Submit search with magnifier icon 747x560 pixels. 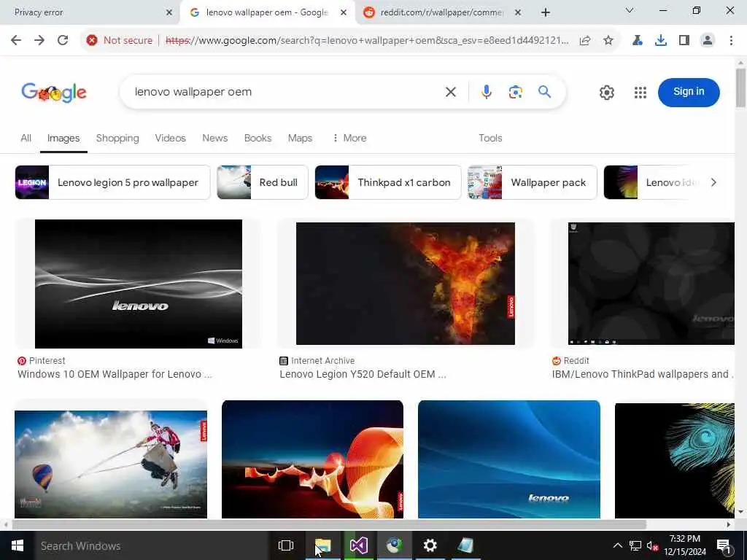pyautogui.click(x=544, y=92)
